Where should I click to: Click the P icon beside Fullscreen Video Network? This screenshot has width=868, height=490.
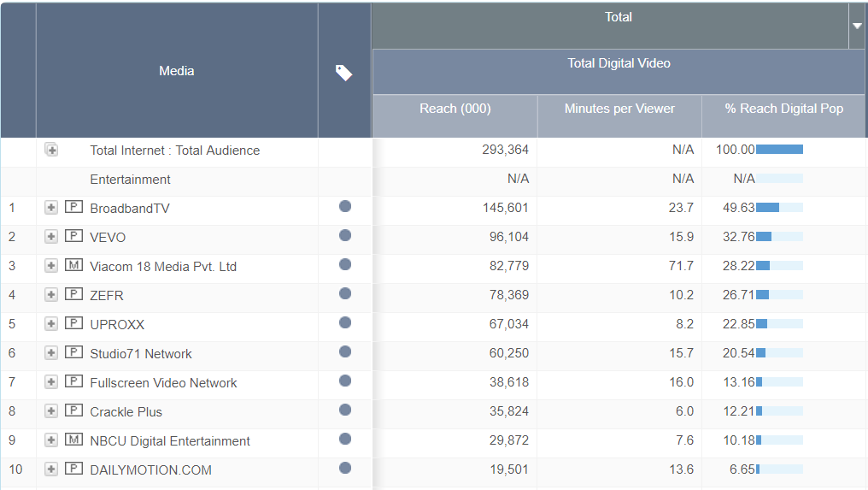click(x=73, y=381)
